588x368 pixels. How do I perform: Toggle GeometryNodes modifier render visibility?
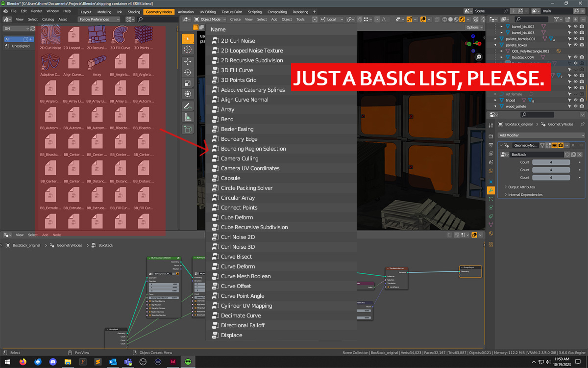coord(561,145)
